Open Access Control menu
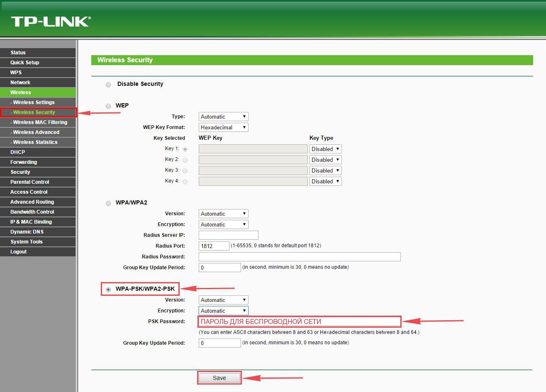This screenshot has height=392, width=546. pos(38,192)
